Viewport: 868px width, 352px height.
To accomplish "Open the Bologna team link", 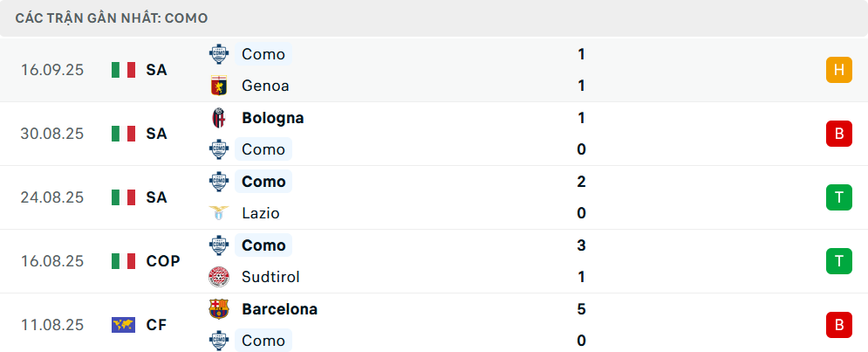I will [272, 118].
